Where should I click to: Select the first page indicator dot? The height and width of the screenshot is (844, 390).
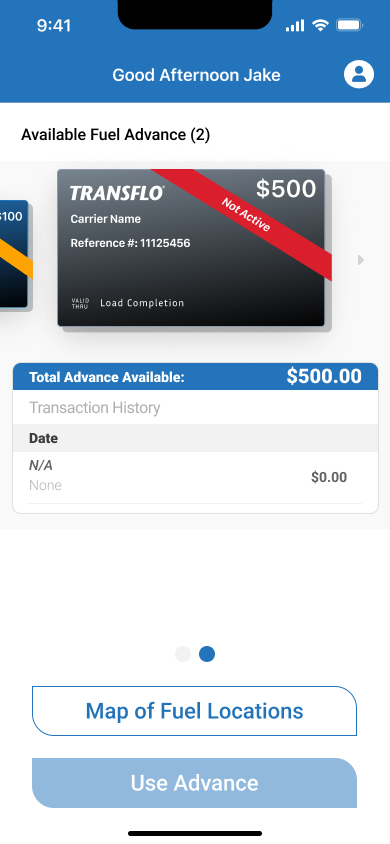(x=183, y=654)
